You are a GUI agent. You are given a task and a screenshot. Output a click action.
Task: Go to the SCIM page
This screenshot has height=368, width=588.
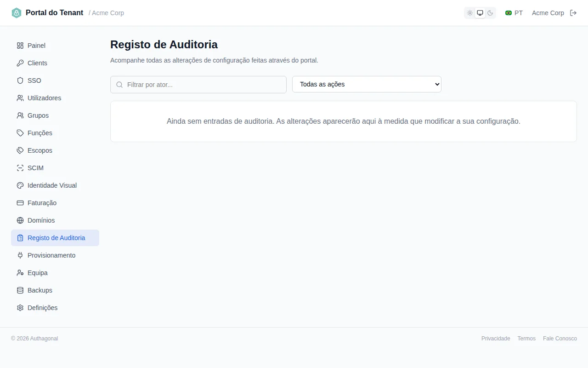55,168
